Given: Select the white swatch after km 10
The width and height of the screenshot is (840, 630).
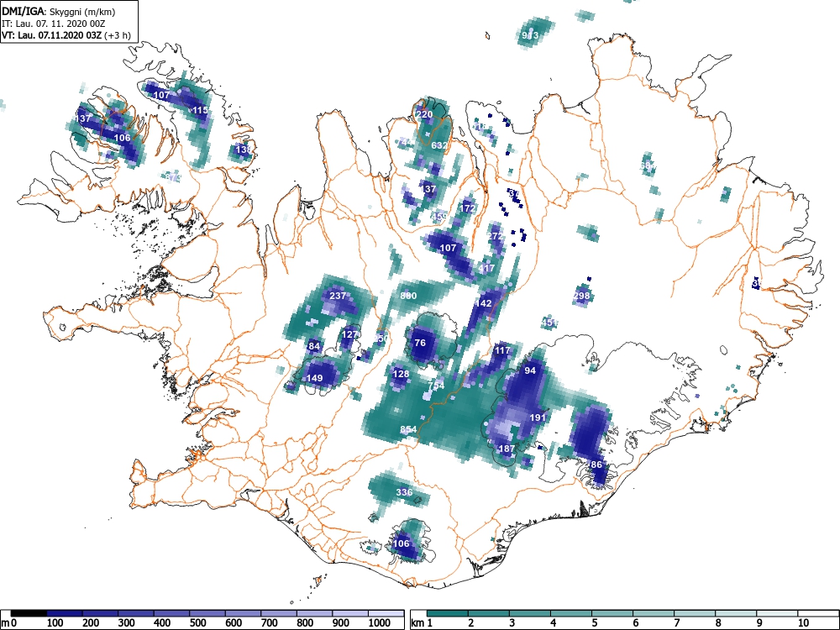Looking at the screenshot, I should pos(818,613).
